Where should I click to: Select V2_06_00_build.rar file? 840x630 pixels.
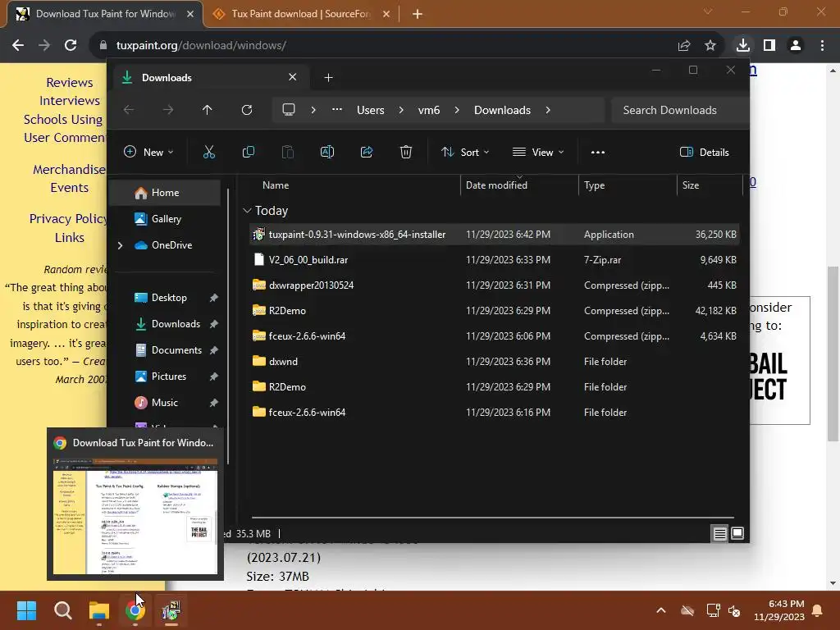[x=494, y=260]
